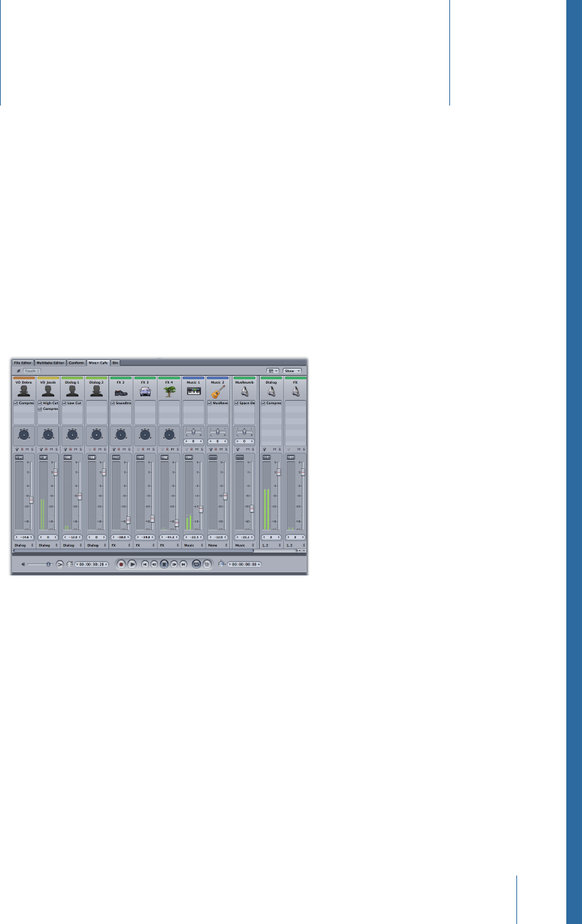Toggle the Compressor checkbox on Dialog submix

262,403
